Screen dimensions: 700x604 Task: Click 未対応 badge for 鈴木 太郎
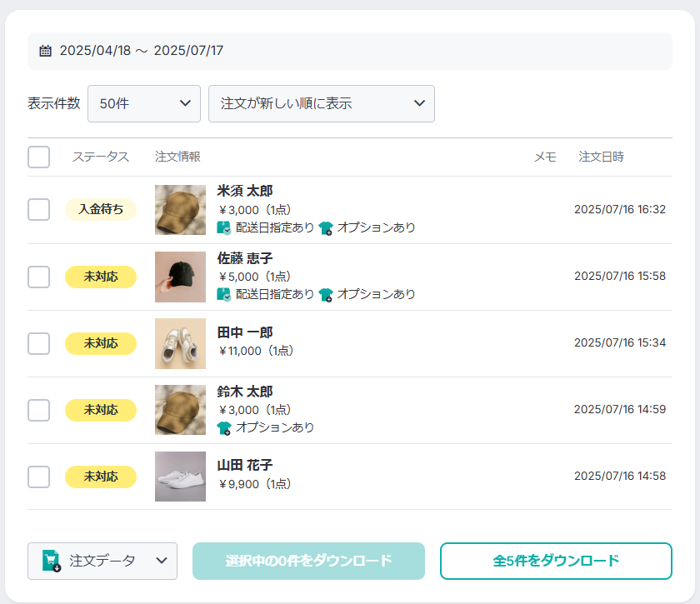point(101,410)
